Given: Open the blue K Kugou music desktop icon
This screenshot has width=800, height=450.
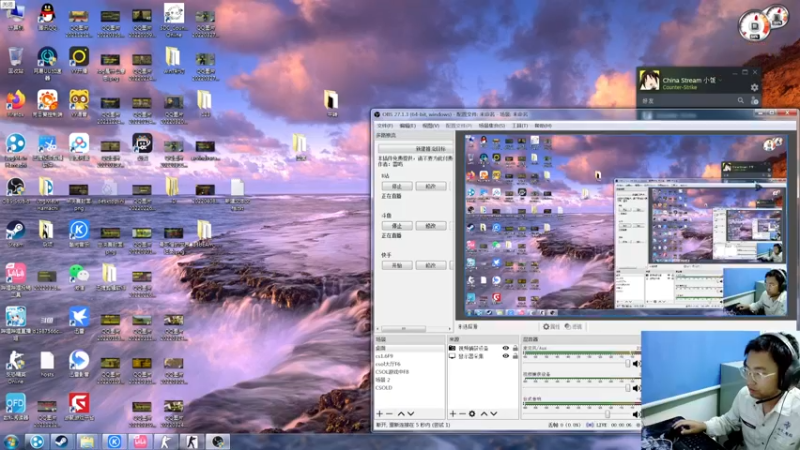Looking at the screenshot, I should point(79,231).
